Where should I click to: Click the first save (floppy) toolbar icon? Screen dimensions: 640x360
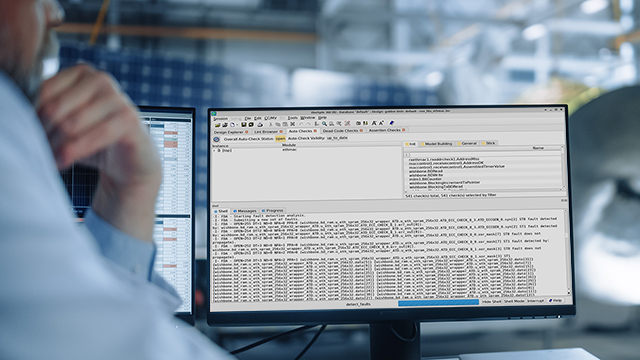pos(243,124)
